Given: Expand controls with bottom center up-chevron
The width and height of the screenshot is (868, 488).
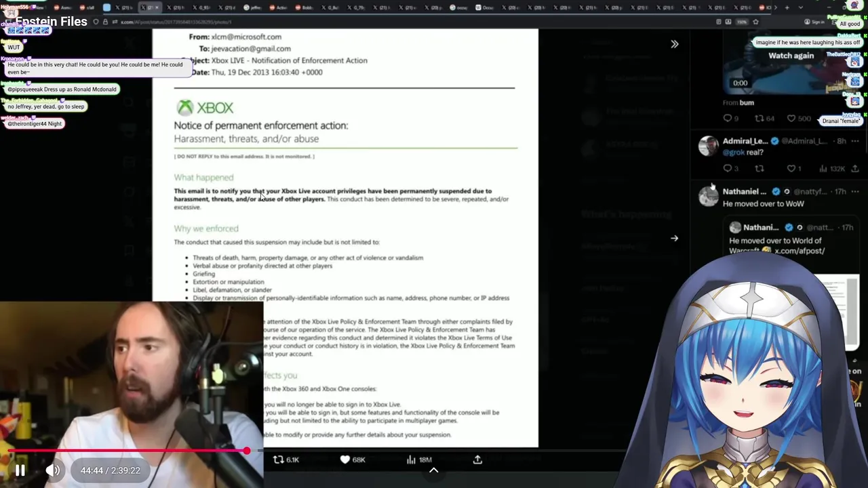Looking at the screenshot, I should [x=434, y=470].
